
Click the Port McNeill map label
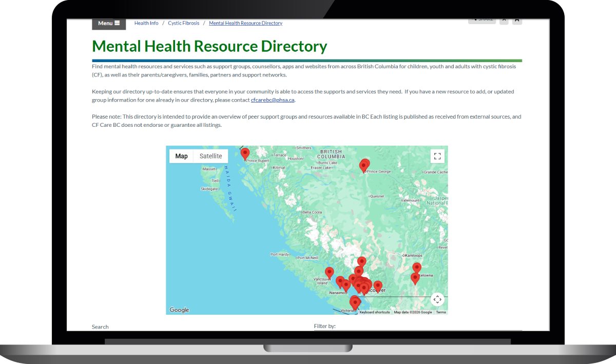pos(308,258)
